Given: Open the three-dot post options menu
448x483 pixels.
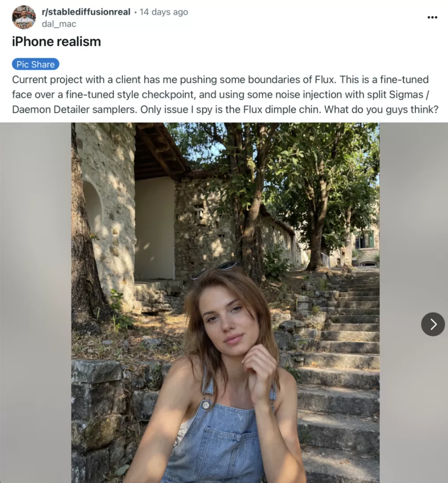Looking at the screenshot, I should point(432,17).
